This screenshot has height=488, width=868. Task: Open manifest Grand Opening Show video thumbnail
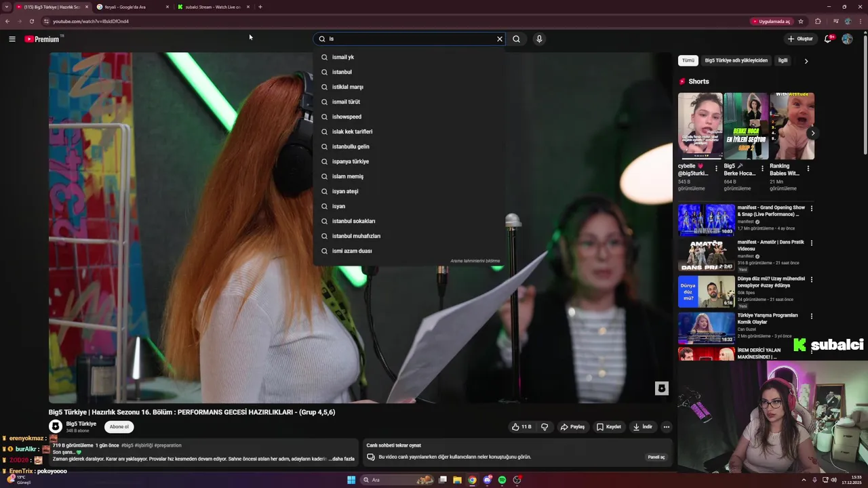click(707, 220)
